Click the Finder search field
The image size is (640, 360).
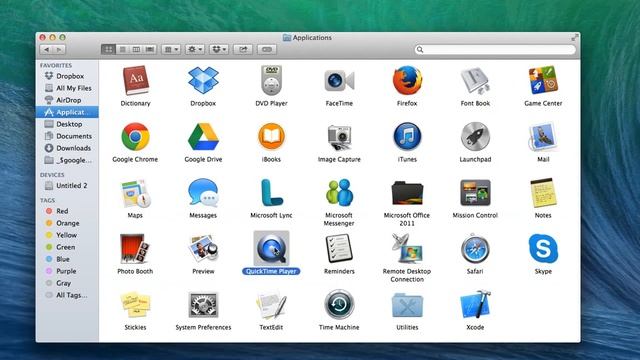tap(495, 49)
